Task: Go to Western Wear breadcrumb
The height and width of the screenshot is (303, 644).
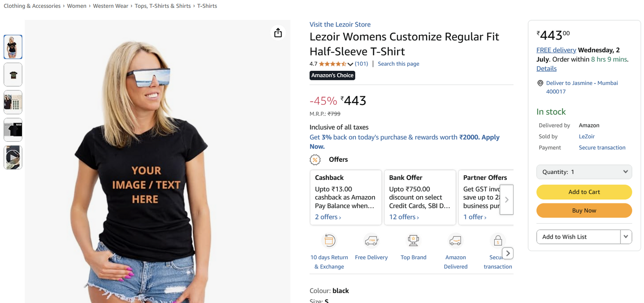Action: (111, 6)
